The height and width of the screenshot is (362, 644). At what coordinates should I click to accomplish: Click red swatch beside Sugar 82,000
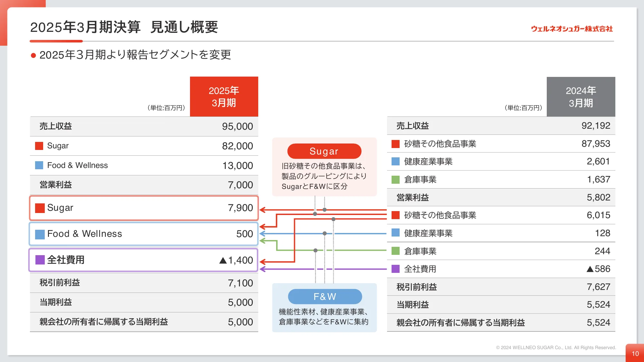(39, 146)
